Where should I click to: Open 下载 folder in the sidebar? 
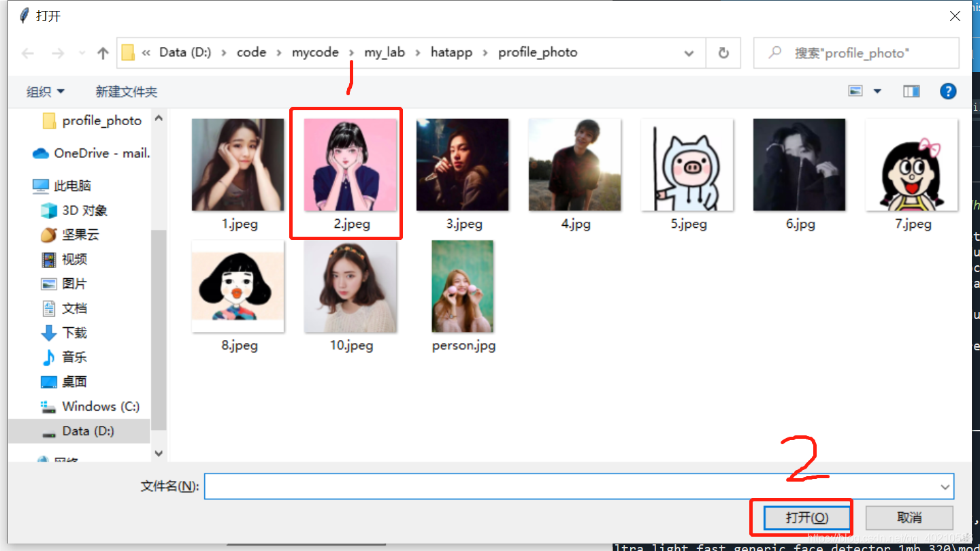[x=64, y=333]
